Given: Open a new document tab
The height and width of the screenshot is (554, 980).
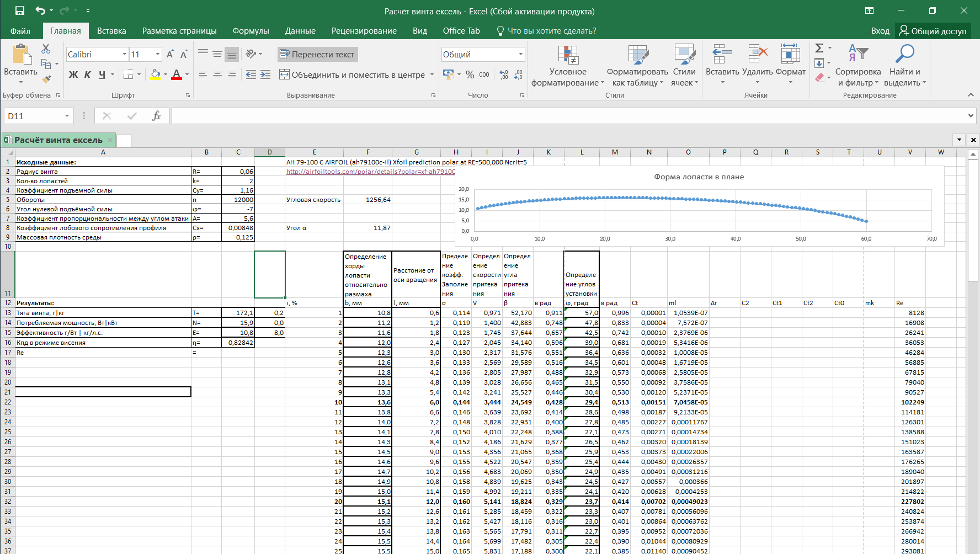Looking at the screenshot, I should tap(124, 140).
